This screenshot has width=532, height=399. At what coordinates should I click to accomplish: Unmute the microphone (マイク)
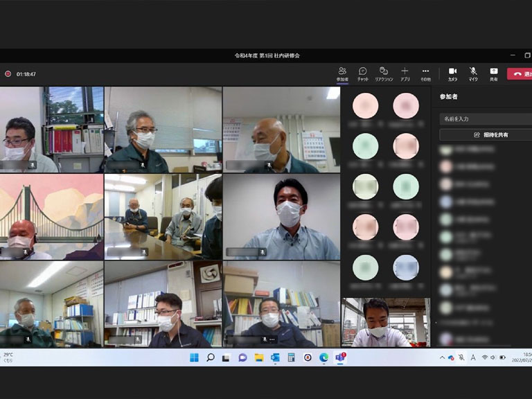click(x=473, y=71)
